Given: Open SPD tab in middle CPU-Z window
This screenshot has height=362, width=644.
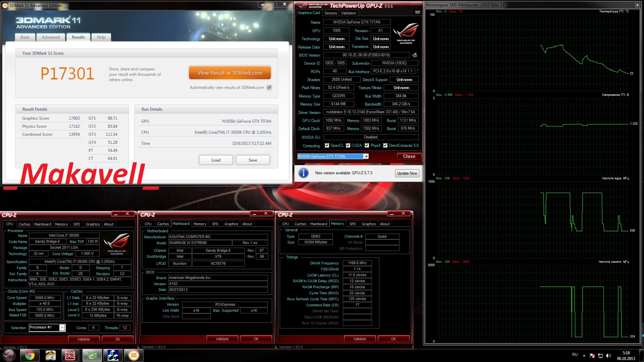Looking at the screenshot, I should click(215, 224).
